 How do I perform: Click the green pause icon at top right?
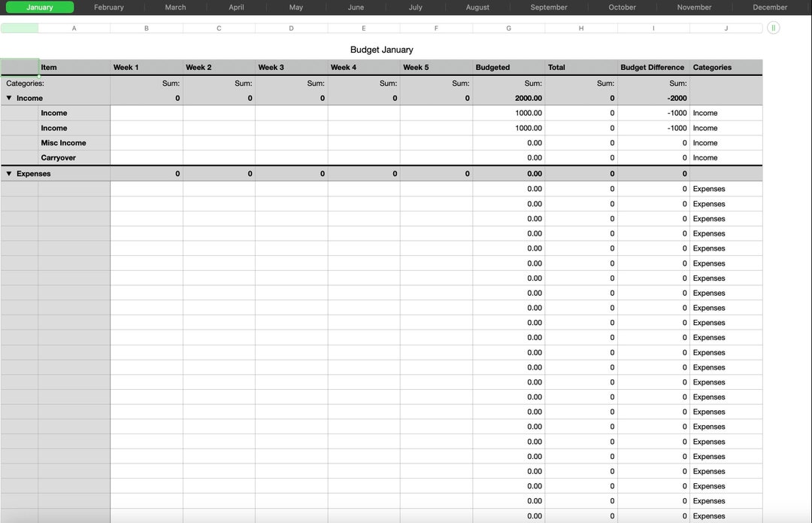point(773,28)
